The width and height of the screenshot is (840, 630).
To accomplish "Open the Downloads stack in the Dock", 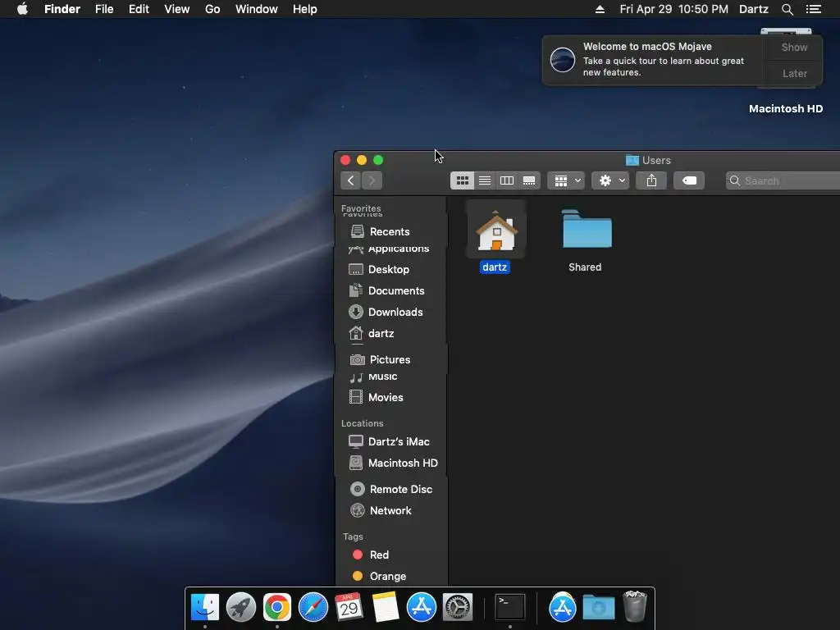I will tap(598, 608).
